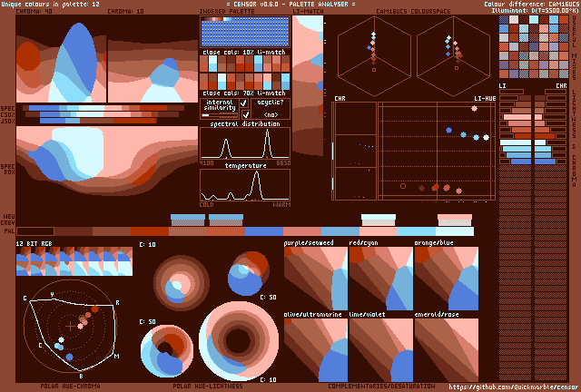
Task: Open the emerald/rose complementaries panel
Action: pyautogui.click(x=447, y=350)
